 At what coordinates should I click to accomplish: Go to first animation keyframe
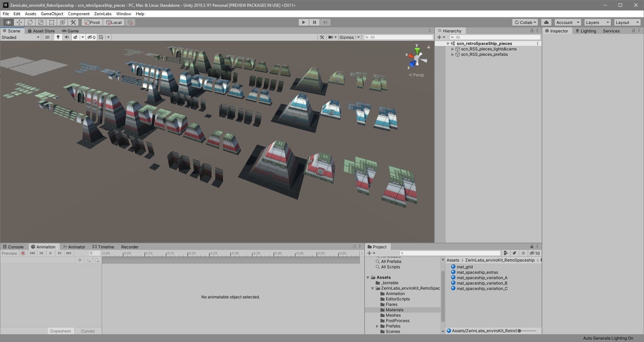(x=32, y=253)
